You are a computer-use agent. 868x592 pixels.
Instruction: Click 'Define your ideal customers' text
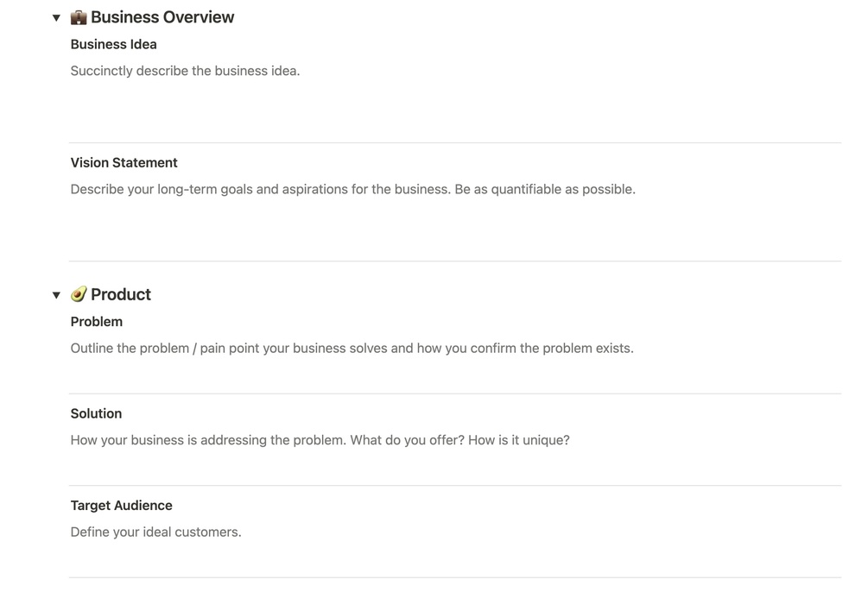[155, 532]
